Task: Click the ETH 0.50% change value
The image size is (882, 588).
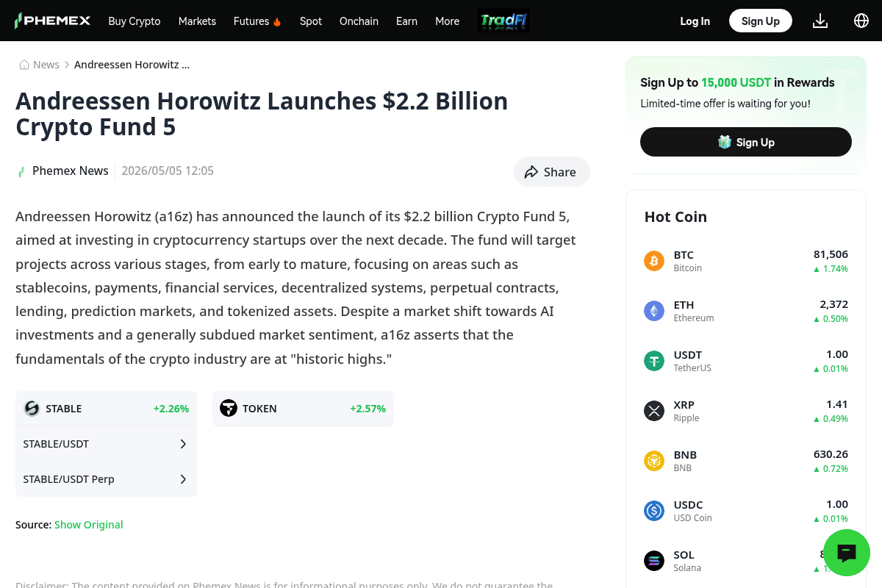Action: coord(831,319)
